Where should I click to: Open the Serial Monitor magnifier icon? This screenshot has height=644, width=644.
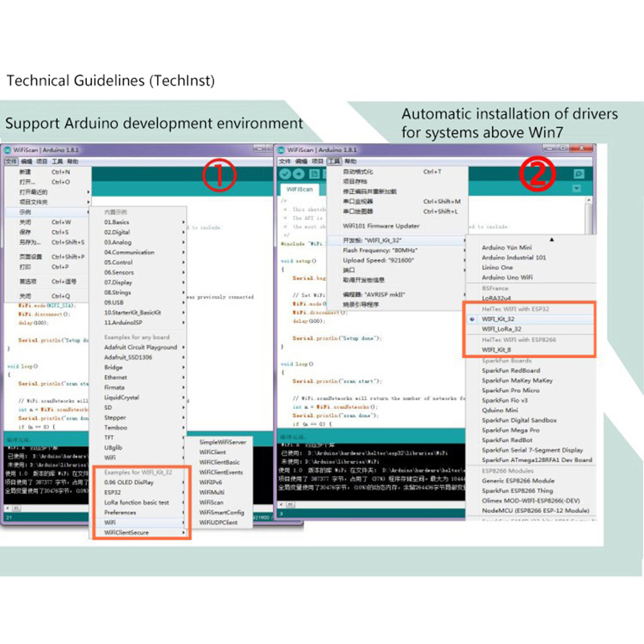[x=578, y=174]
